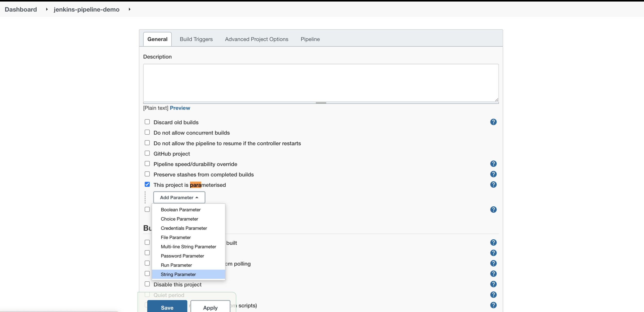Switch to the Build Triggers tab
644x312 pixels.
pos(196,39)
